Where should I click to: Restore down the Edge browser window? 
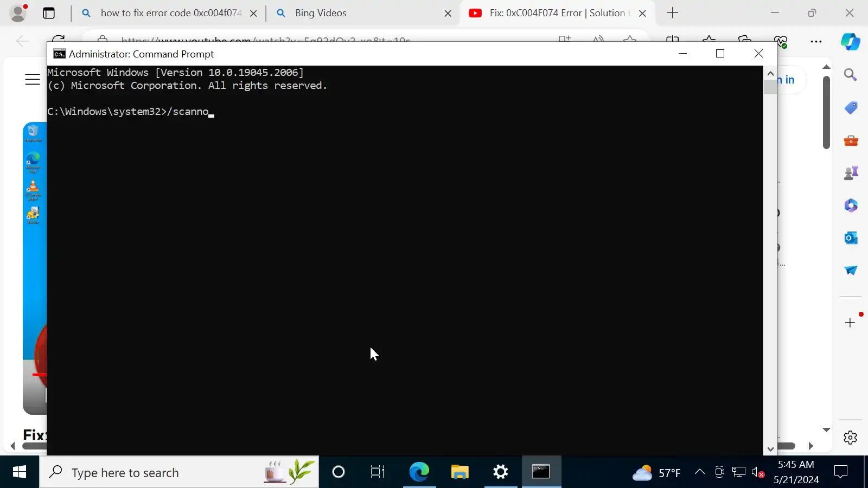coord(812,13)
